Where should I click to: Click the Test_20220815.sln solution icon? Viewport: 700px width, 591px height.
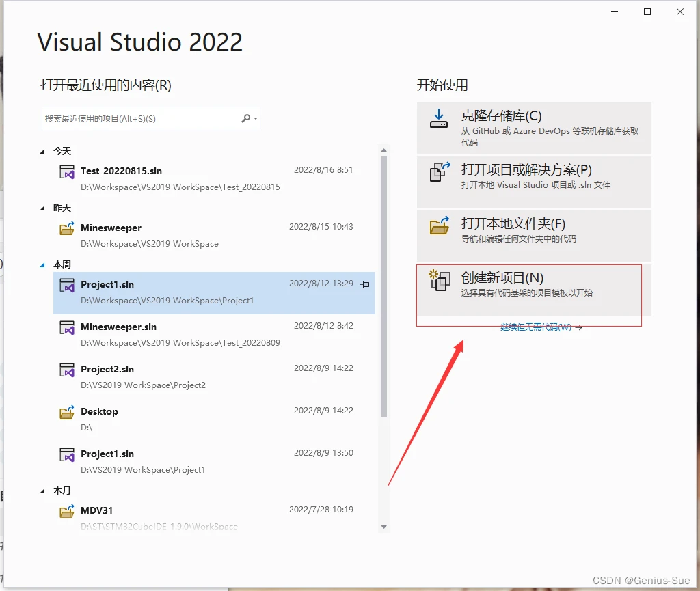(67, 171)
